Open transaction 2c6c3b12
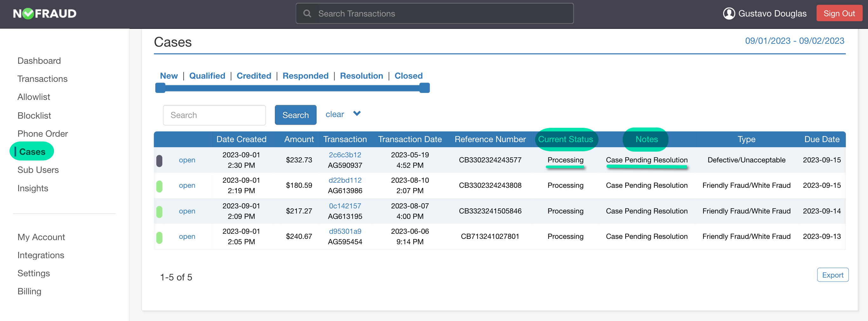 tap(345, 155)
